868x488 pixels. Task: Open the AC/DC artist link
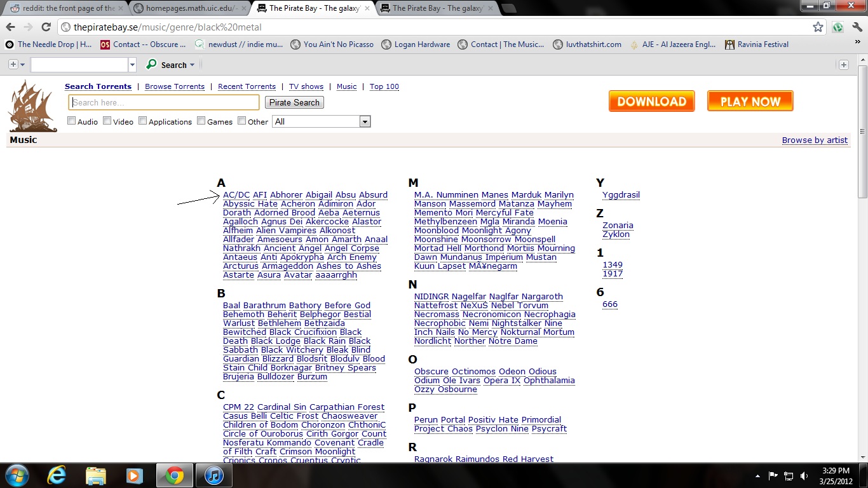click(236, 195)
